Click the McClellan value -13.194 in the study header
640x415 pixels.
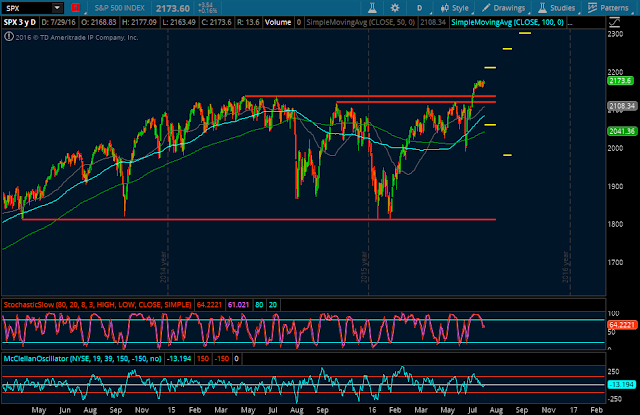click(x=178, y=359)
